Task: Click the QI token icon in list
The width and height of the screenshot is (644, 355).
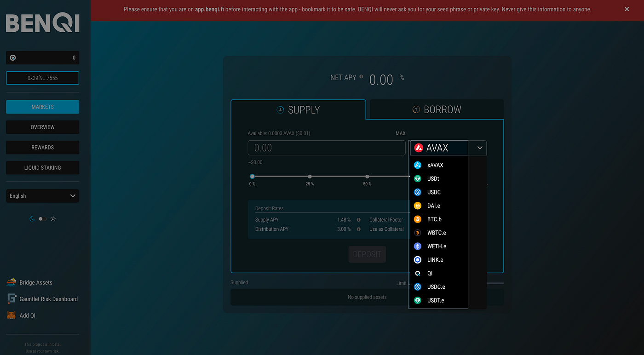Action: (x=418, y=273)
